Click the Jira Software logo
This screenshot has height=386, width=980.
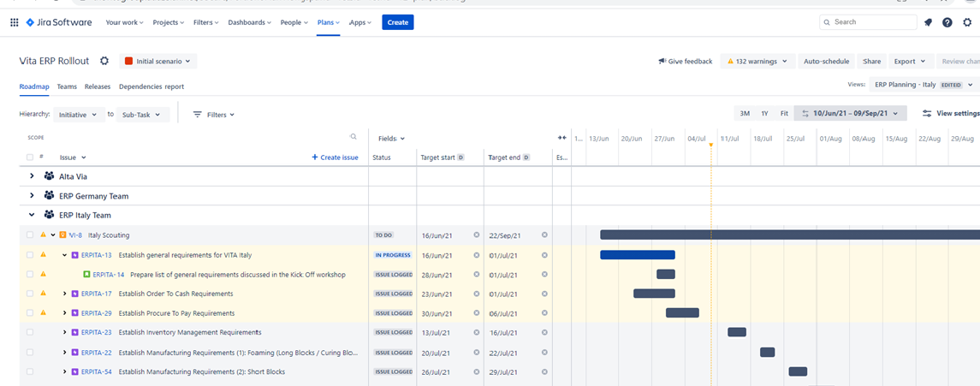[59, 22]
